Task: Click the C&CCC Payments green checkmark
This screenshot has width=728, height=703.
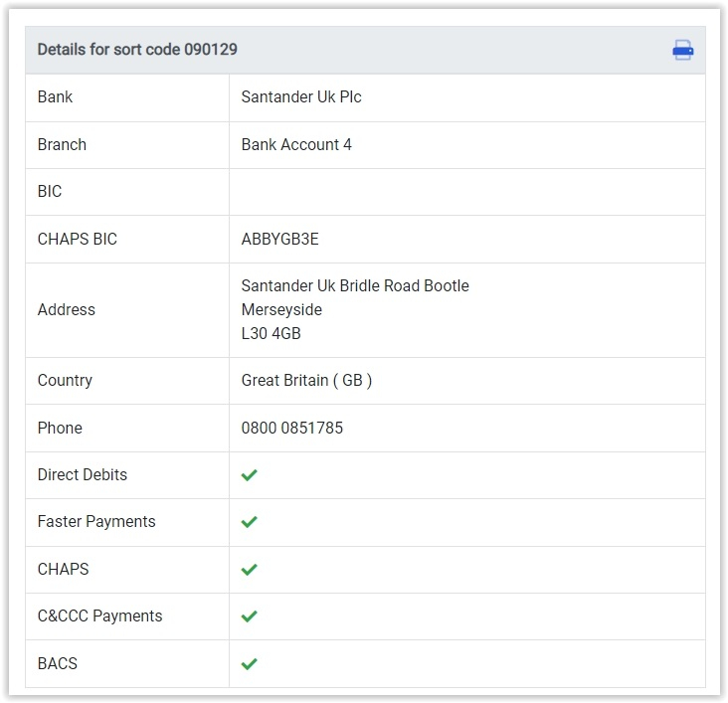Action: click(x=249, y=616)
